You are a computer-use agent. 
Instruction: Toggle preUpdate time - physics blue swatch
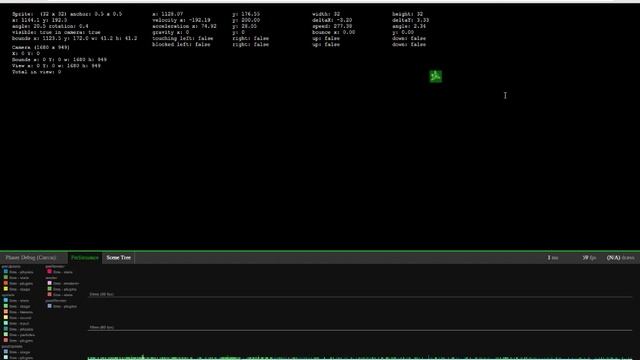pyautogui.click(x=6, y=271)
